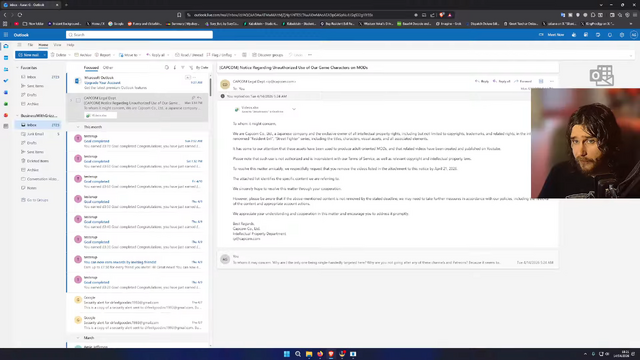This screenshot has height=360, width=640.
Task: Open the more actions ellipsis in reading pane
Action: coord(552,81)
